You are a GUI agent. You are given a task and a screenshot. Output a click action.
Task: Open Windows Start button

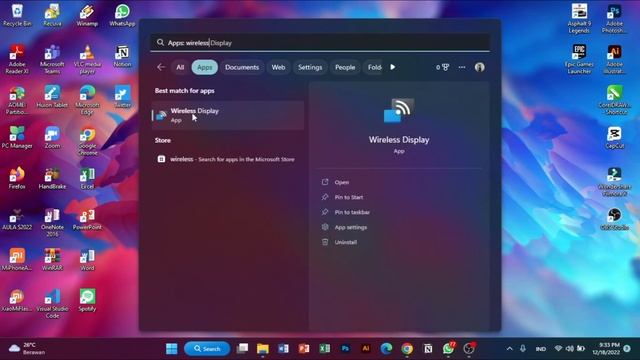click(171, 349)
